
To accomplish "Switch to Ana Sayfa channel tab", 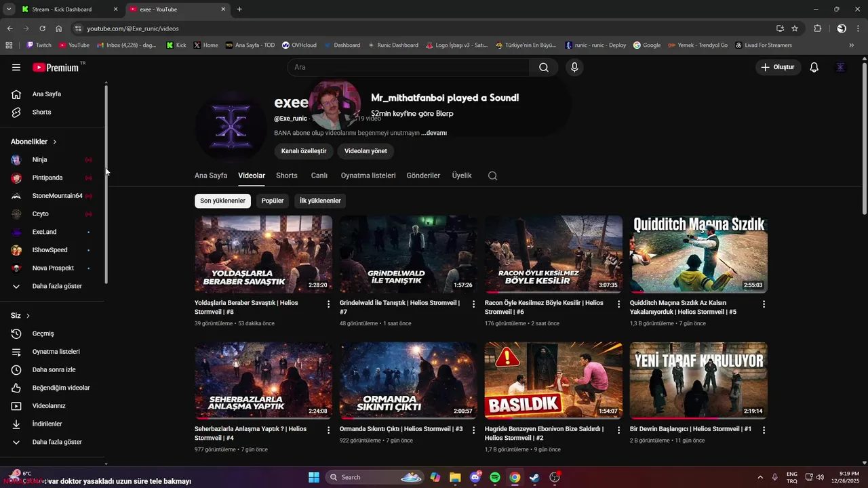I will [x=211, y=176].
